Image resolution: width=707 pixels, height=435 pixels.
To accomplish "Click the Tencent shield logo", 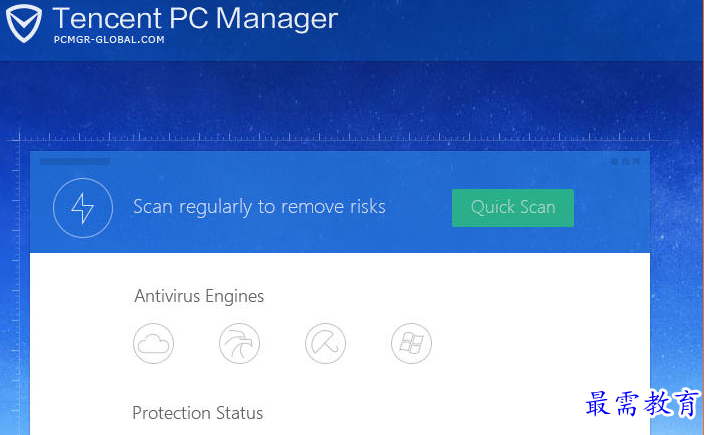I will (23, 23).
